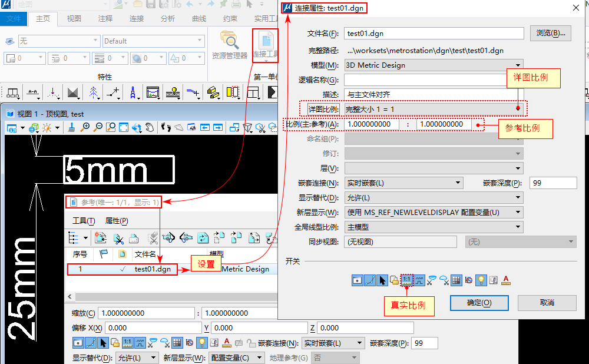Toggle the grid raster switch in 连接属性 dialog
Screen dimensions: 589x364
(456, 280)
